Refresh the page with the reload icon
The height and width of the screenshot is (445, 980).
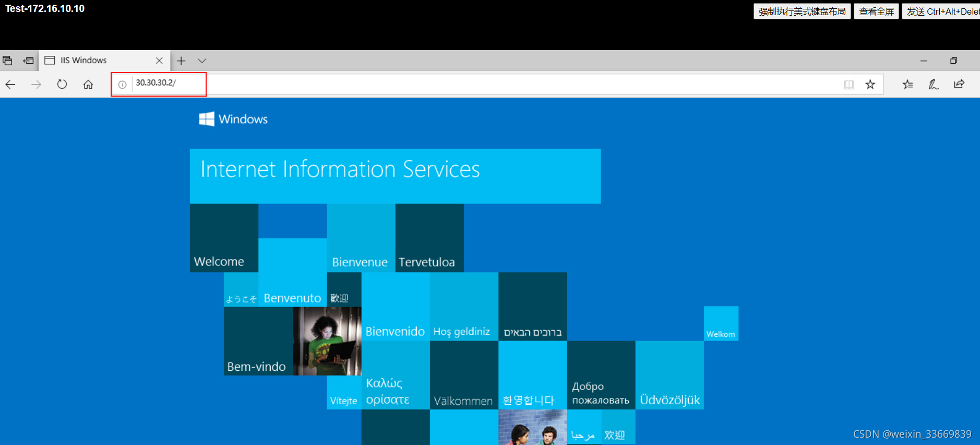pos(62,84)
